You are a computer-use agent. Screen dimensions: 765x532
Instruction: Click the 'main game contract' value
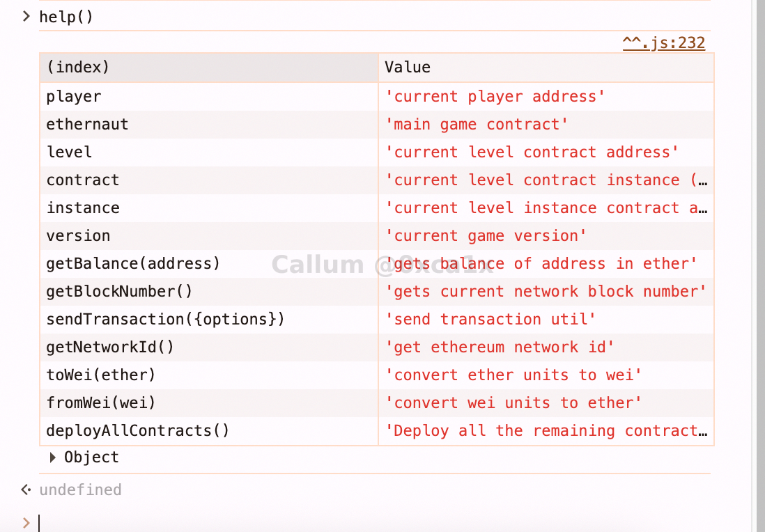(x=476, y=125)
